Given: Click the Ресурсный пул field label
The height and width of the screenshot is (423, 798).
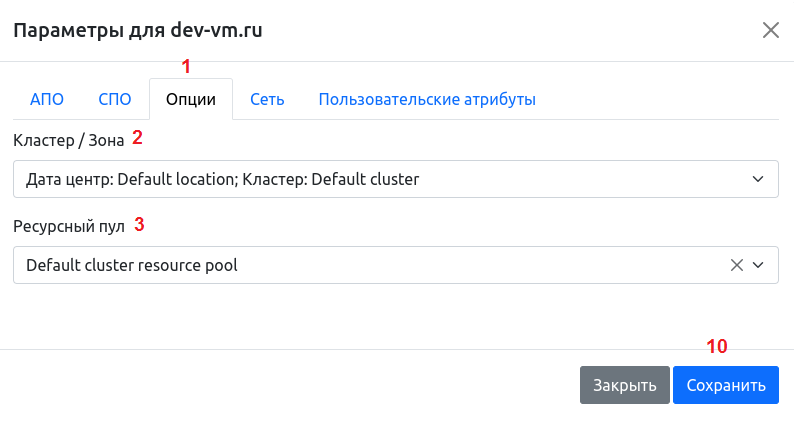Looking at the screenshot, I should [69, 226].
